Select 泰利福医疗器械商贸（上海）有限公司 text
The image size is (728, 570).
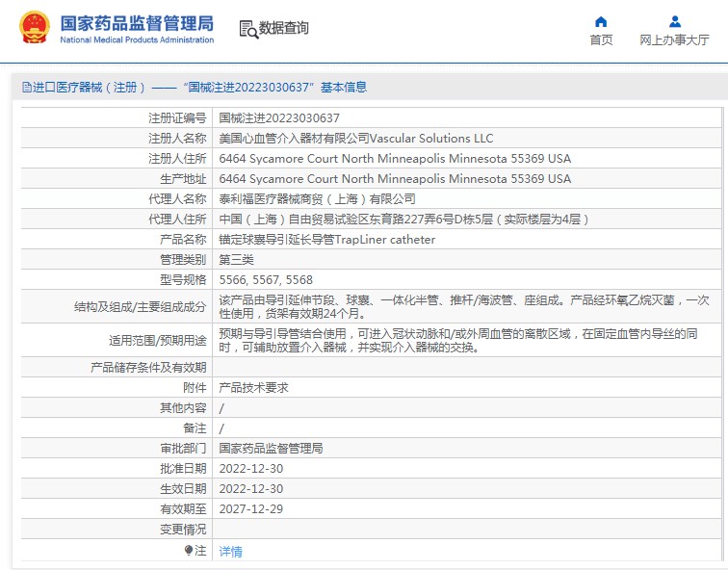[x=317, y=199]
